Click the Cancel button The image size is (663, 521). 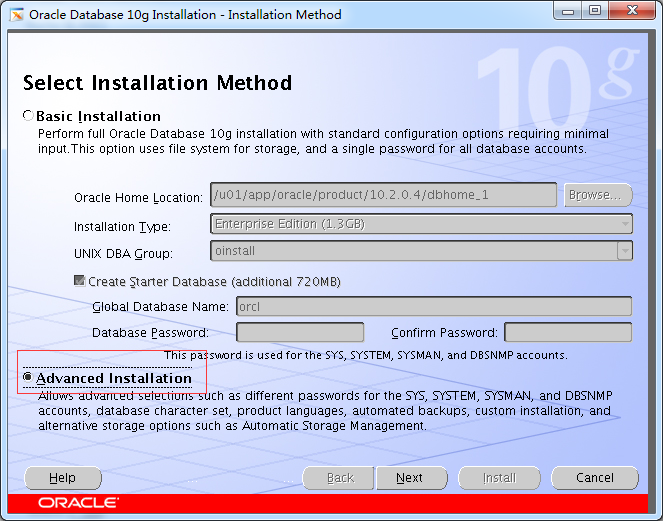(x=595, y=478)
